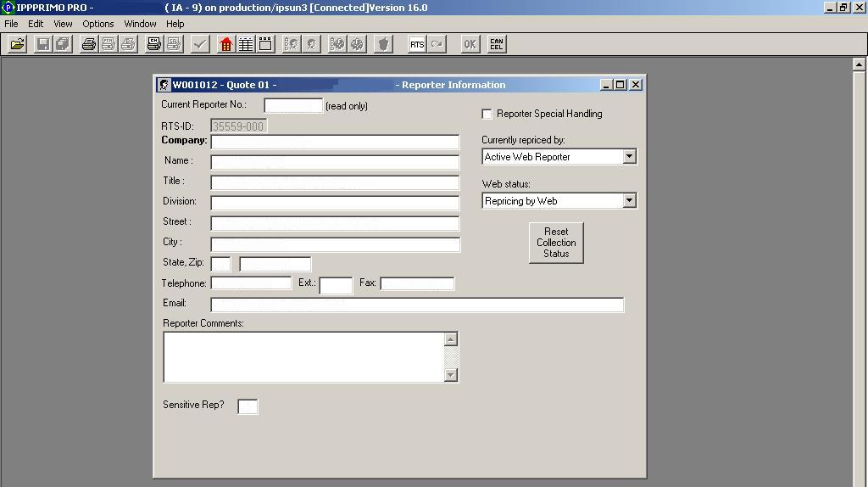Image resolution: width=868 pixels, height=487 pixels.
Task: Click the CANCEL toolbar icon
Action: (x=497, y=44)
